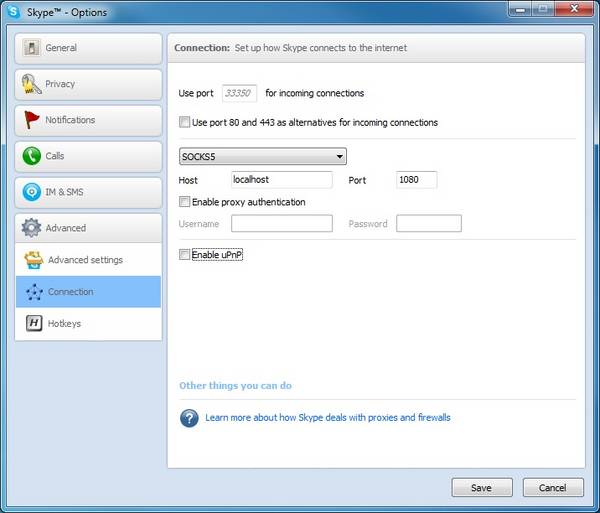
Task: Switch to the Notifications section
Action: [x=88, y=120]
